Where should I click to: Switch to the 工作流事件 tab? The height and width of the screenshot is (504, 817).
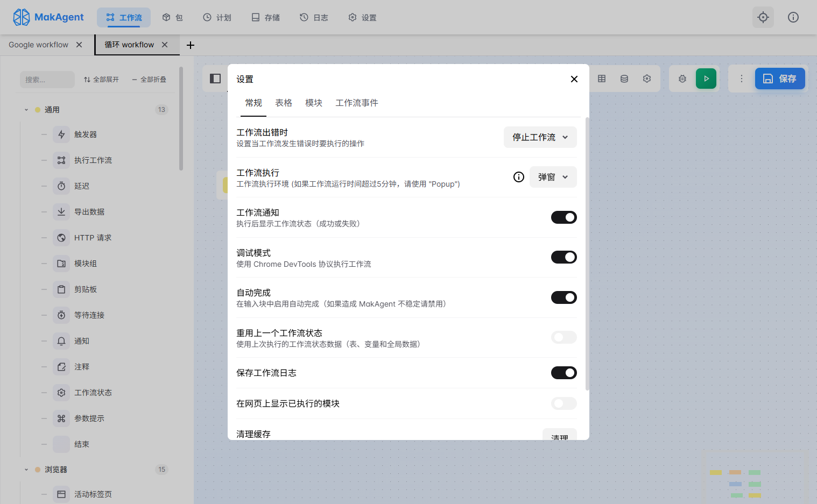(356, 103)
